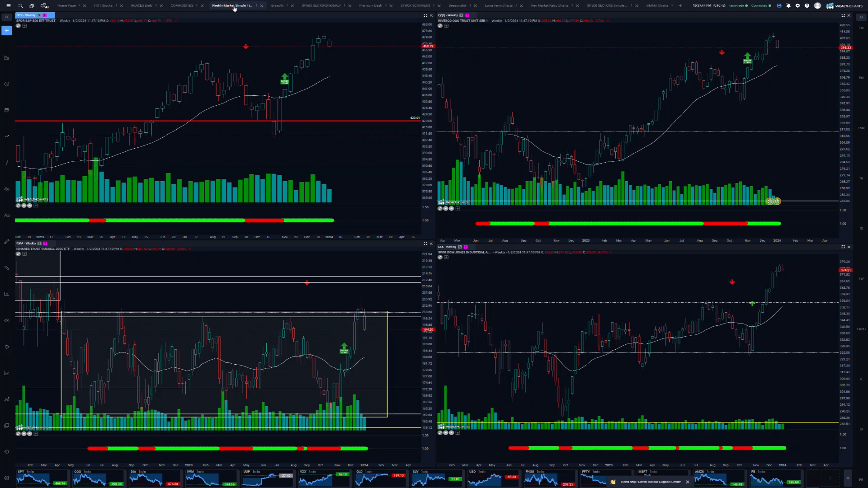
Task: Open the help question mark icon
Action: (x=807, y=6)
